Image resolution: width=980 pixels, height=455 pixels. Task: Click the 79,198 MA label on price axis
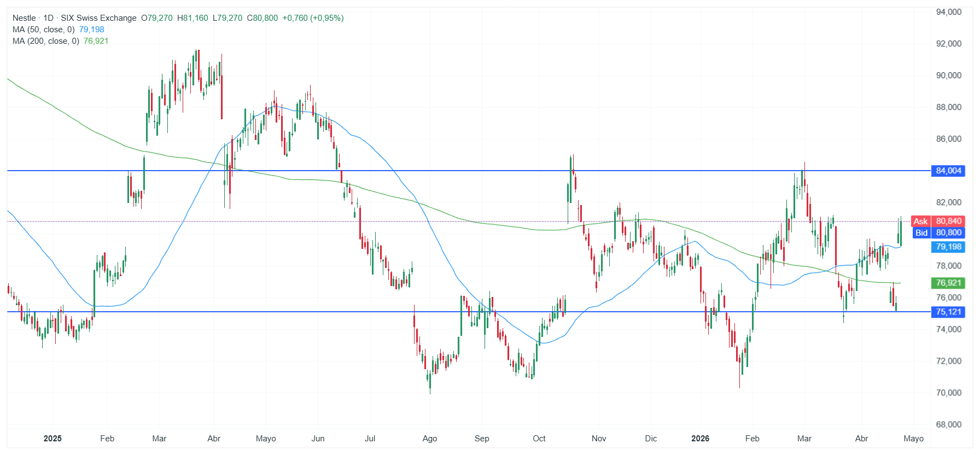point(948,247)
